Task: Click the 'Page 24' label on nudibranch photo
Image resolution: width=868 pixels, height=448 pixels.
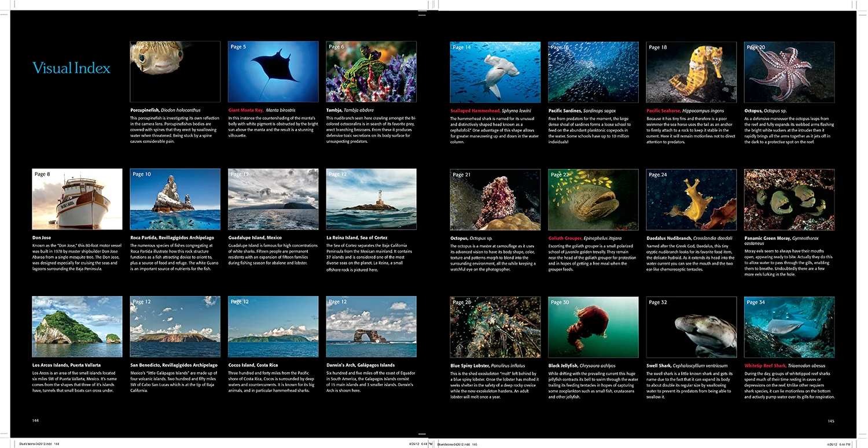Action: 657,174
